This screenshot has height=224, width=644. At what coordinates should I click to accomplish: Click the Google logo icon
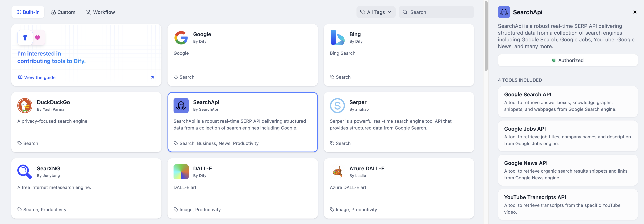(181, 38)
